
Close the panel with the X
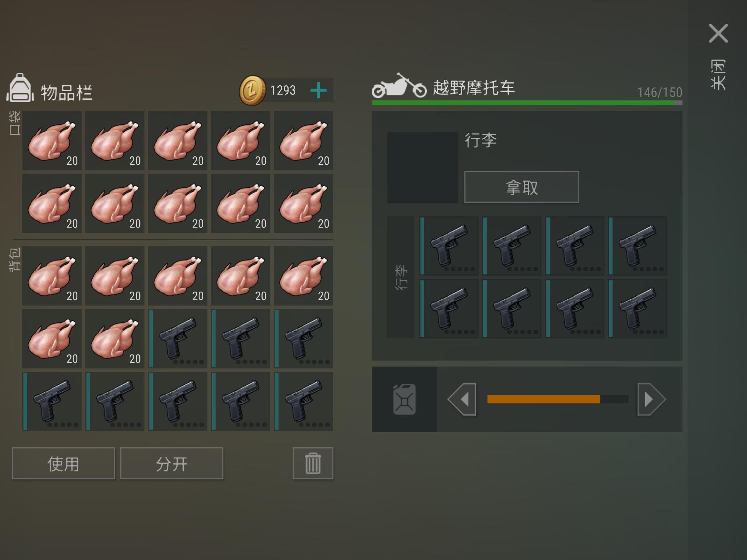click(x=718, y=34)
